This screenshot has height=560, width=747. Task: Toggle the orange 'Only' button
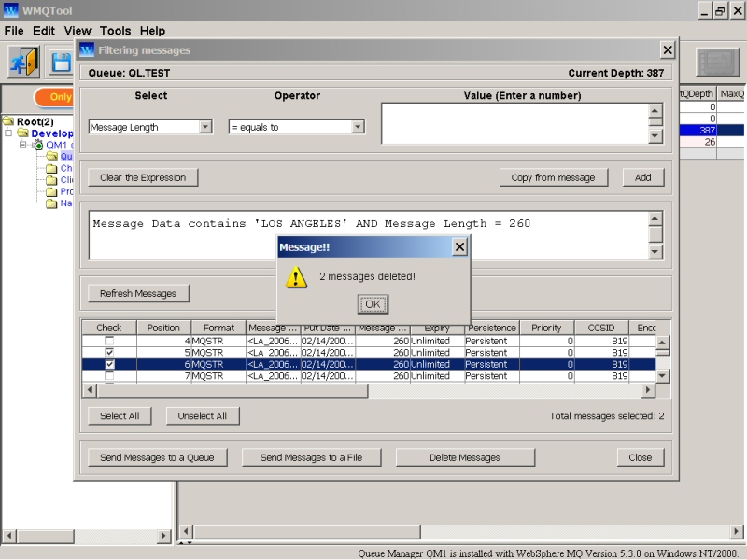pos(54,97)
